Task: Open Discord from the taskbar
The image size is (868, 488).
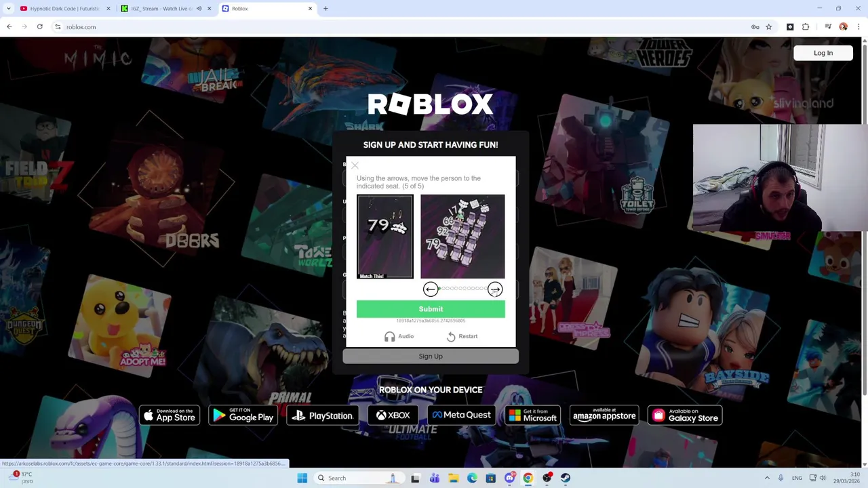Action: click(x=509, y=478)
